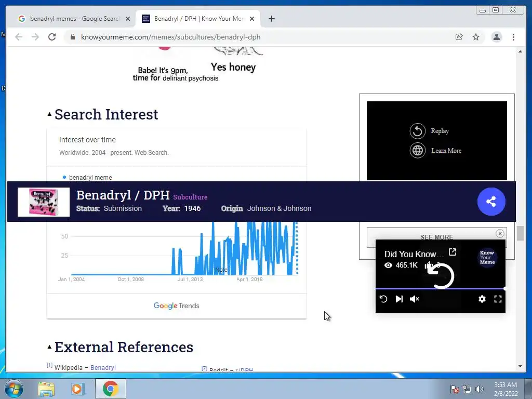Click the volume speaker tray icon
Screen dimensions: 532x399
tap(479, 389)
